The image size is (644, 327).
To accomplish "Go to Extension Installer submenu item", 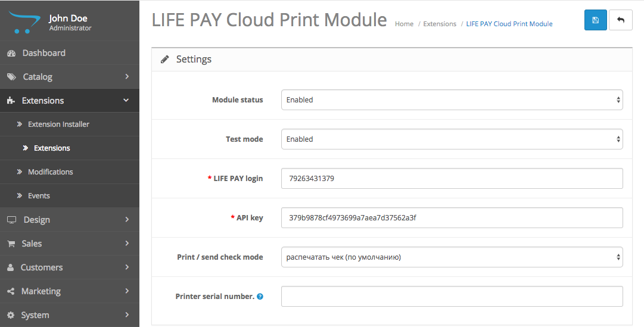I will [x=70, y=124].
